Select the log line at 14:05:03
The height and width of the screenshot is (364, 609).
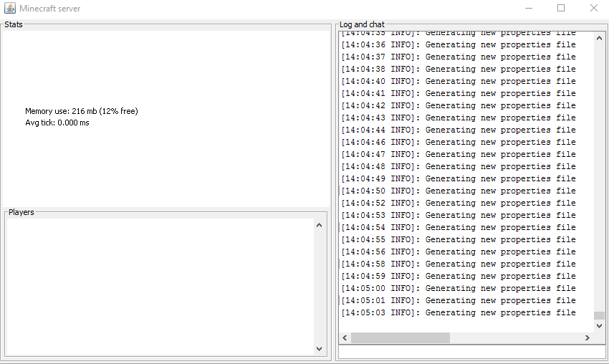coord(459,312)
